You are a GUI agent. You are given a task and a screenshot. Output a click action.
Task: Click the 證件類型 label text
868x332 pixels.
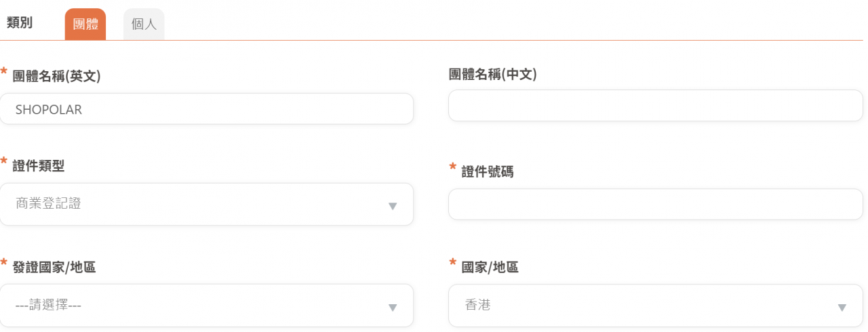(39, 165)
